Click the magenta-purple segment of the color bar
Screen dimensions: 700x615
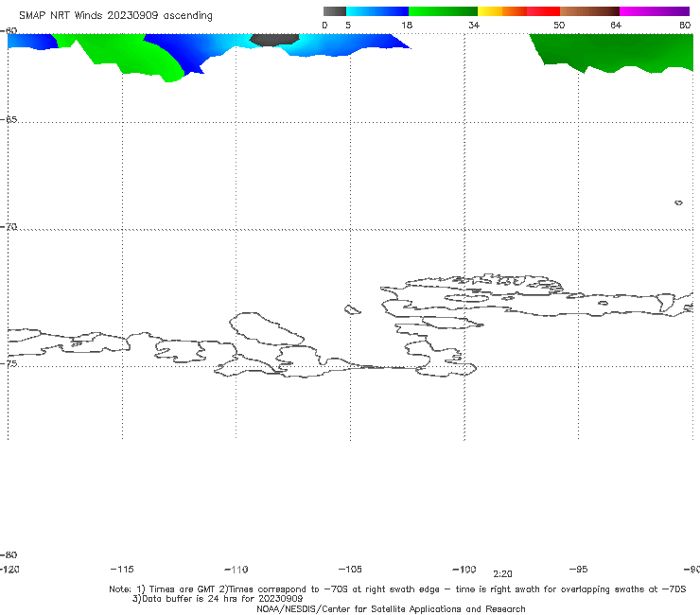(x=655, y=11)
